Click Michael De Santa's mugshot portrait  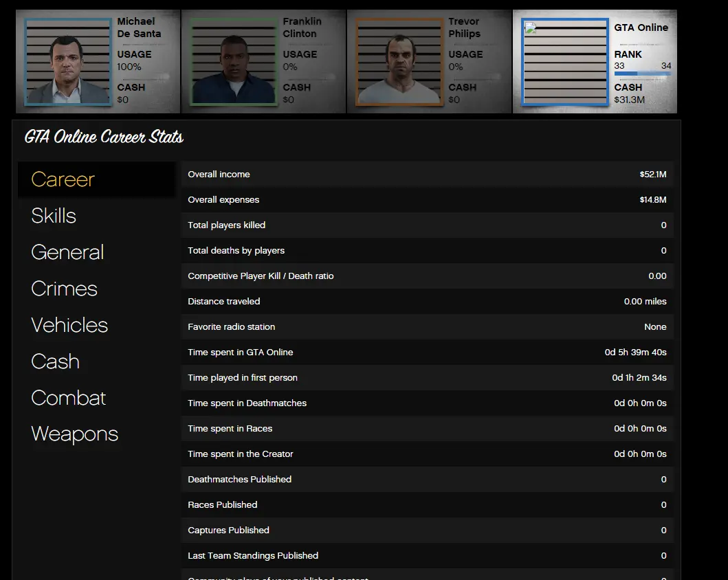point(68,62)
